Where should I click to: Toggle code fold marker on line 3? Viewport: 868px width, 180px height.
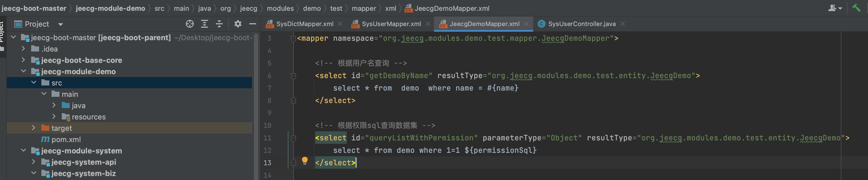(x=293, y=38)
